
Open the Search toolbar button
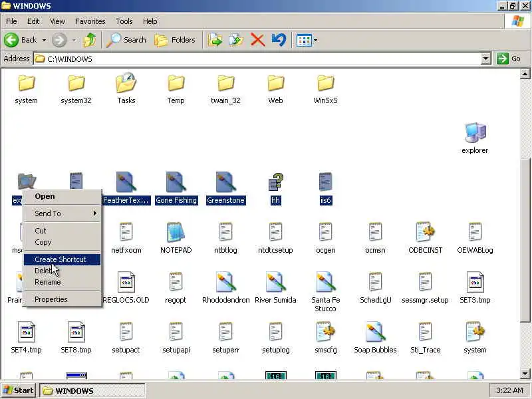click(126, 40)
